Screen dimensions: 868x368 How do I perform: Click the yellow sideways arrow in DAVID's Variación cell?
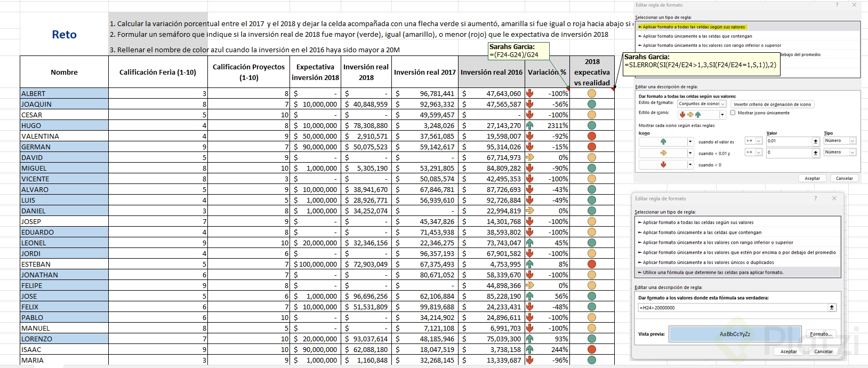[530, 157]
